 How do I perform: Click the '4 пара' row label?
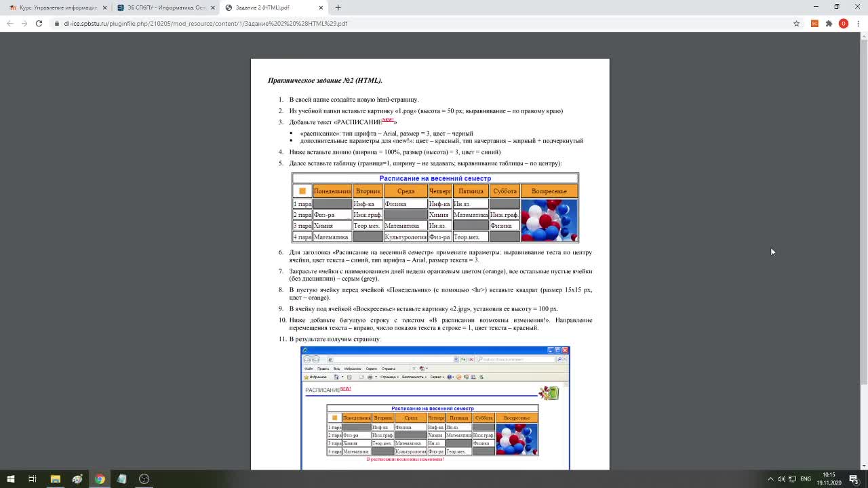tap(302, 237)
